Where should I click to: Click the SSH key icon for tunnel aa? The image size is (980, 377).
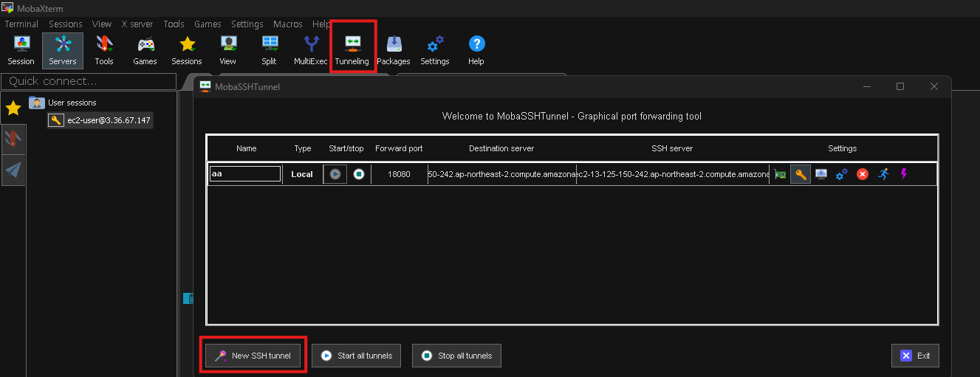click(801, 174)
